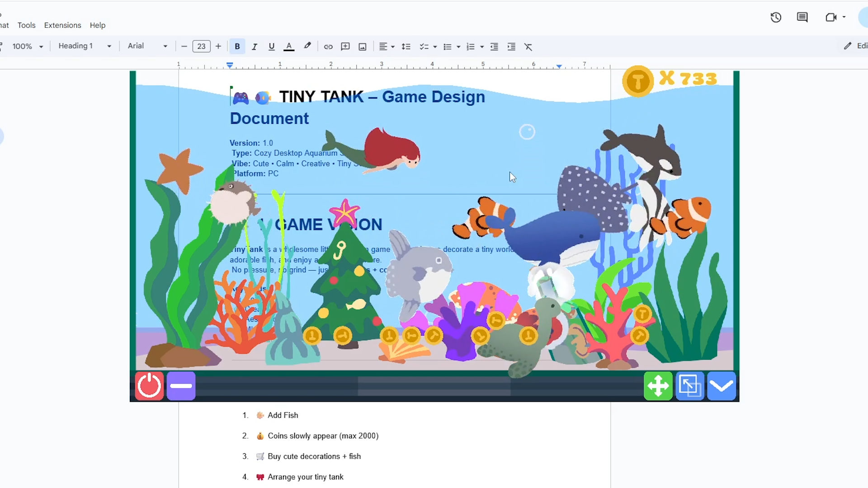Increase font size with the plus button
Screen dimensions: 868x488
point(218,46)
